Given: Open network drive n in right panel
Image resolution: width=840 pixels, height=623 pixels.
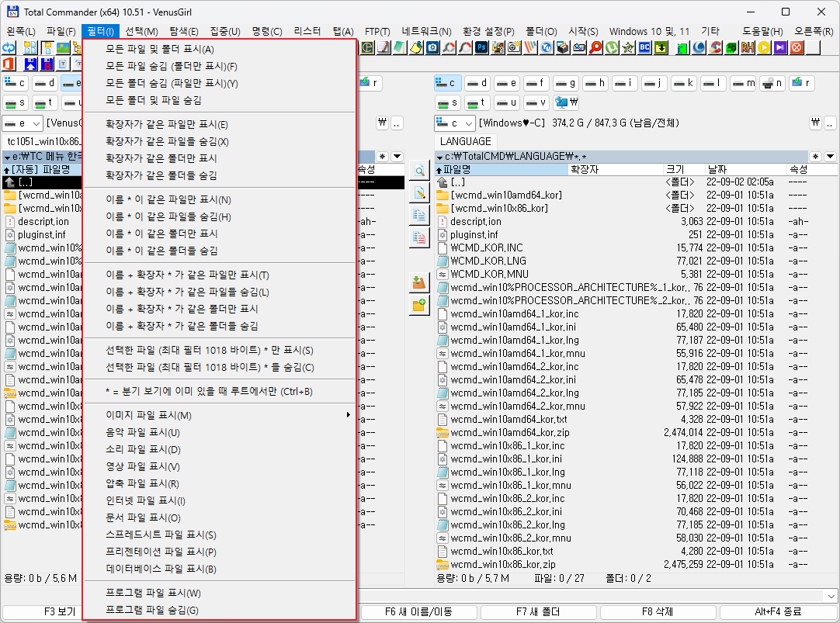Looking at the screenshot, I should (772, 83).
